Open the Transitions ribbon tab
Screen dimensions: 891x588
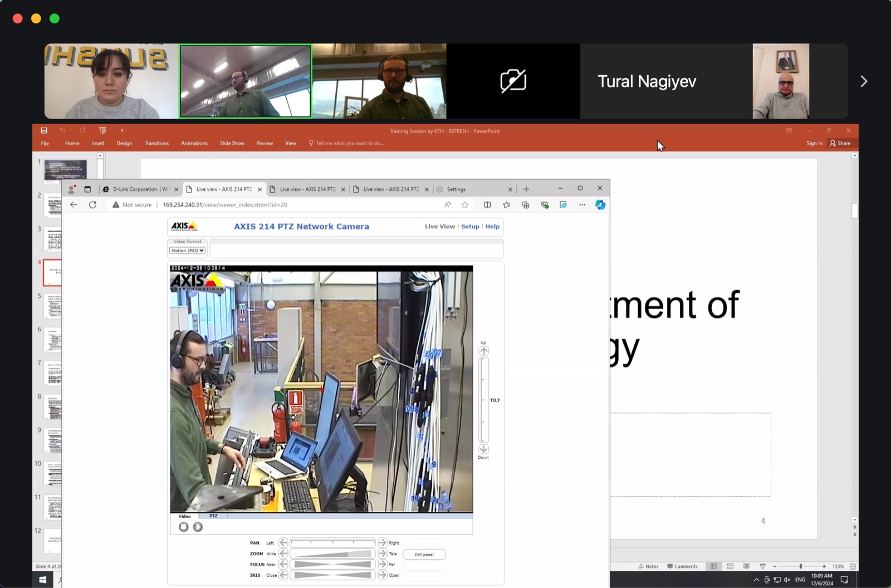pyautogui.click(x=156, y=143)
